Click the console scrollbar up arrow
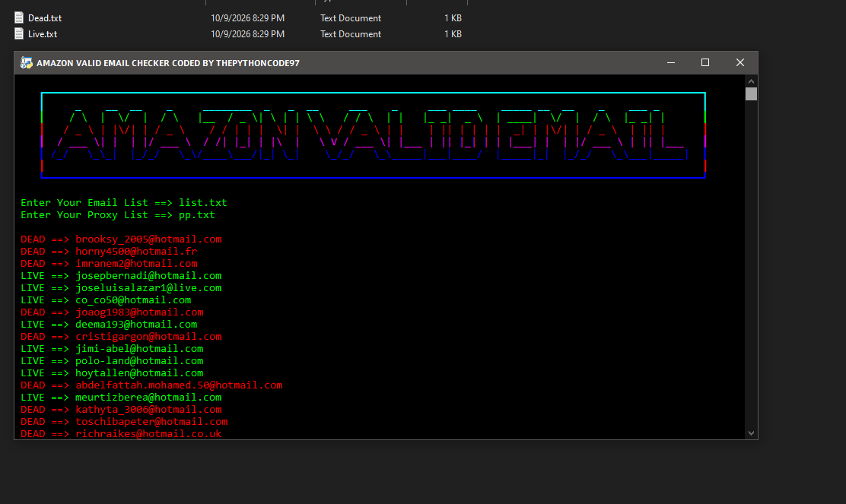The width and height of the screenshot is (846, 504). tap(751, 81)
